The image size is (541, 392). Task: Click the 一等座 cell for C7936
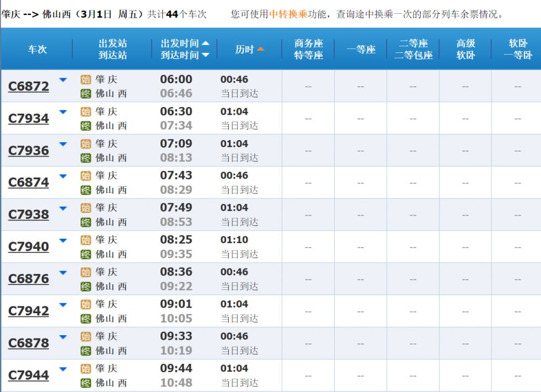pos(361,151)
